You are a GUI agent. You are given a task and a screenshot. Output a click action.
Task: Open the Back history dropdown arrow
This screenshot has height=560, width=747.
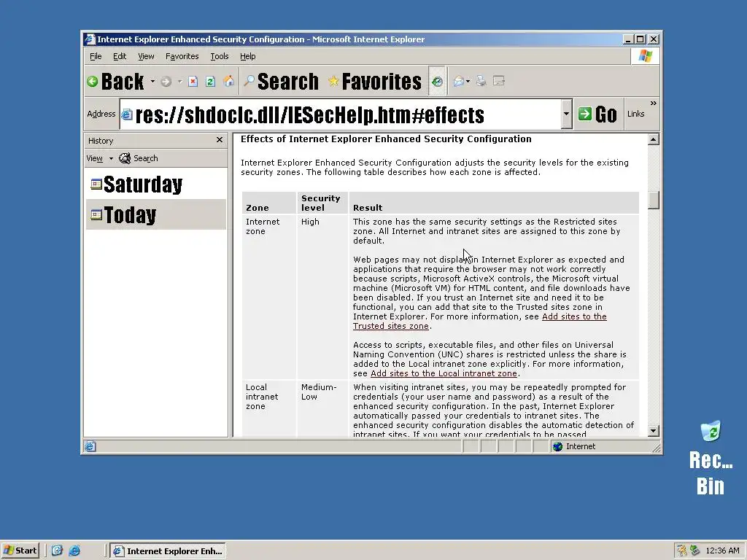click(x=152, y=82)
